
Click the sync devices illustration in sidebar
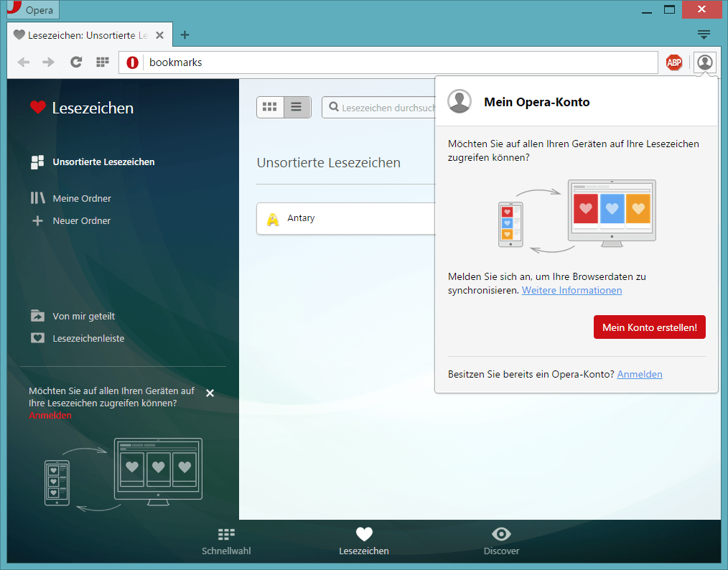pos(123,475)
